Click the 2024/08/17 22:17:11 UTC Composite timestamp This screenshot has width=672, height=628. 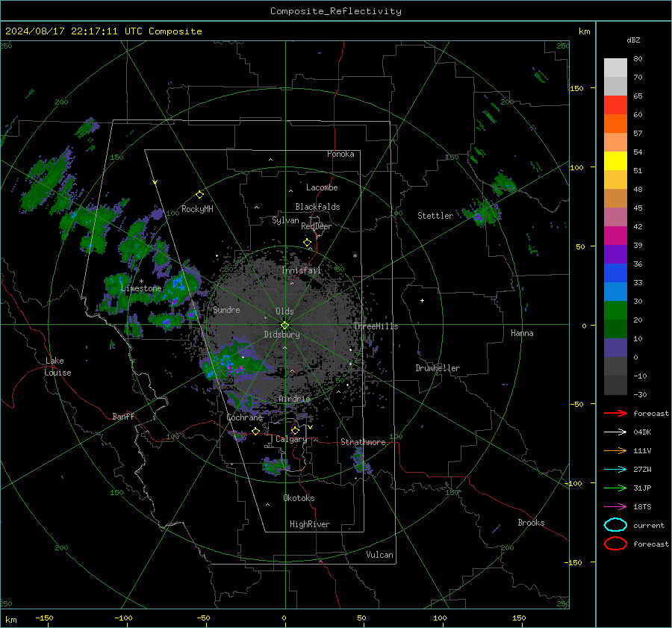[x=103, y=31]
